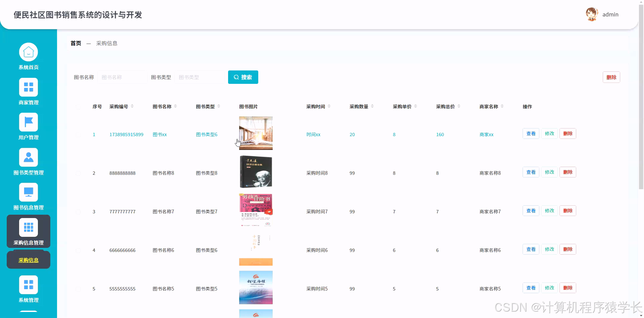Click the 采购时间8 cell
The height and width of the screenshot is (318, 644).
coord(317,173)
